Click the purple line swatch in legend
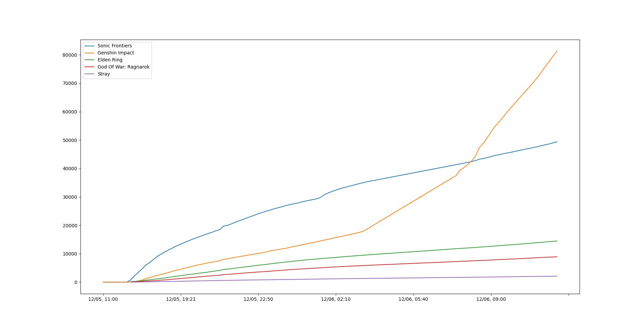This screenshot has width=644, height=330. pyautogui.click(x=89, y=74)
